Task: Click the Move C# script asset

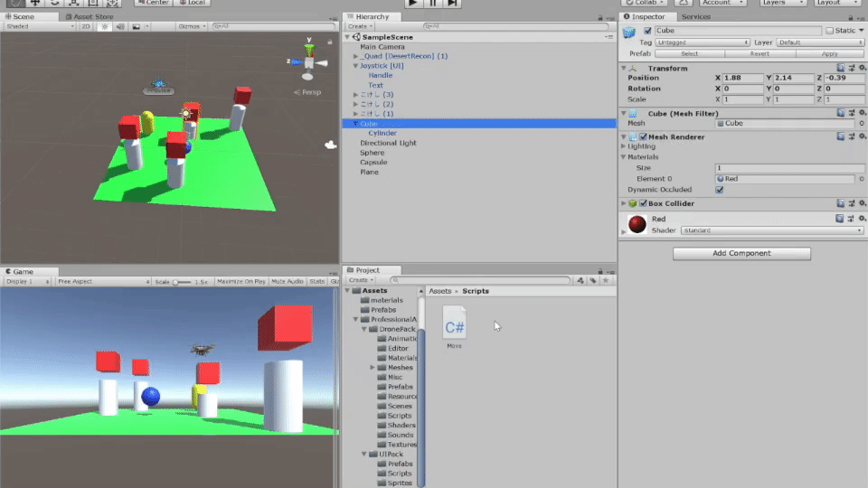Action: [454, 327]
